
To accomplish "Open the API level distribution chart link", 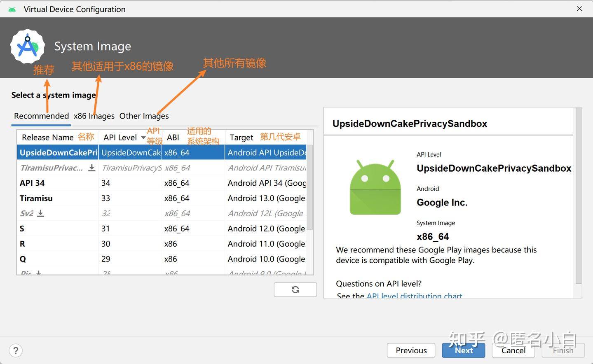I will pyautogui.click(x=414, y=295).
